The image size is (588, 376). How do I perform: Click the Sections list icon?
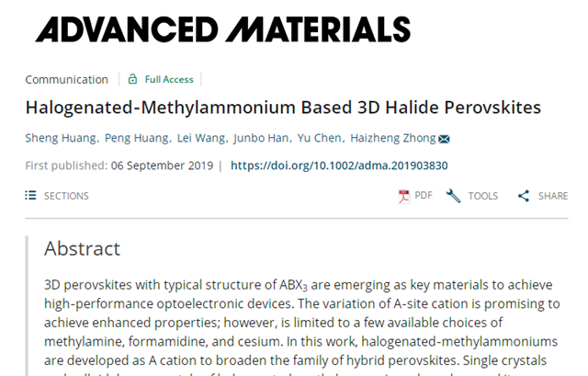pos(30,196)
